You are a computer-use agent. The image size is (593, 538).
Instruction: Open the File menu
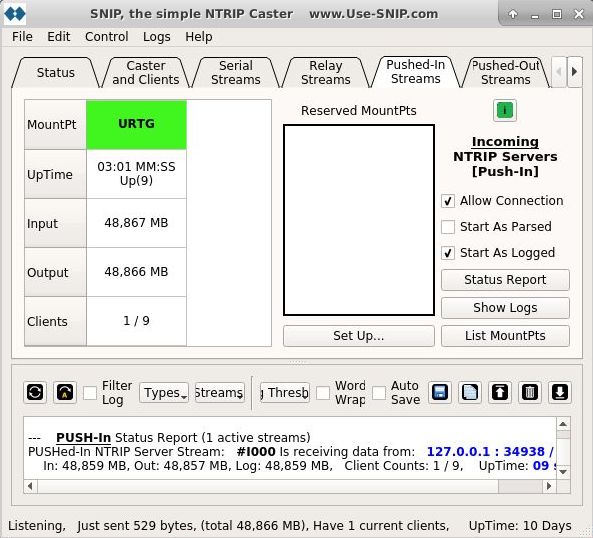(x=22, y=37)
